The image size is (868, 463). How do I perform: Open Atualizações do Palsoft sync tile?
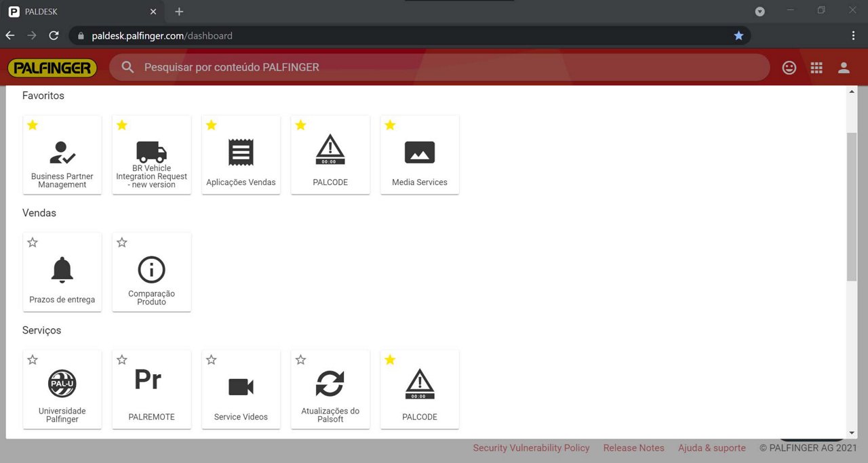pos(330,390)
